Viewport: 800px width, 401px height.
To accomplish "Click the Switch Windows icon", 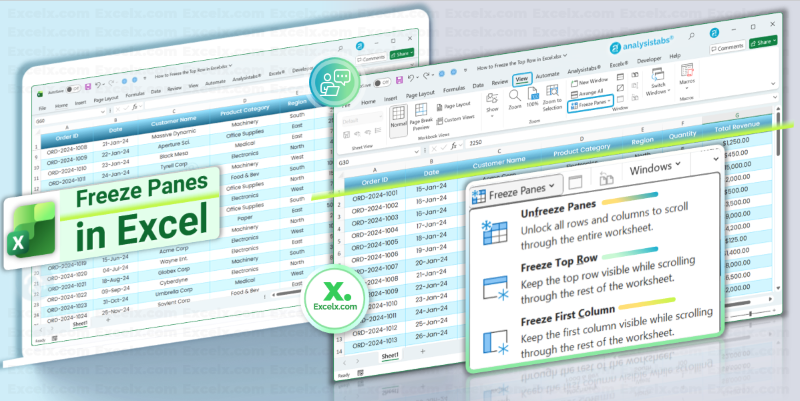I will coord(656,84).
